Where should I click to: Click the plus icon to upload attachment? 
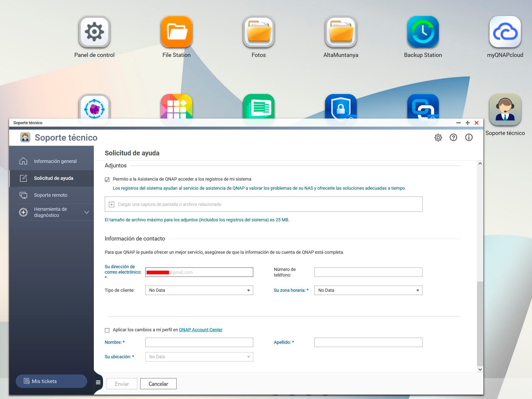pos(112,204)
